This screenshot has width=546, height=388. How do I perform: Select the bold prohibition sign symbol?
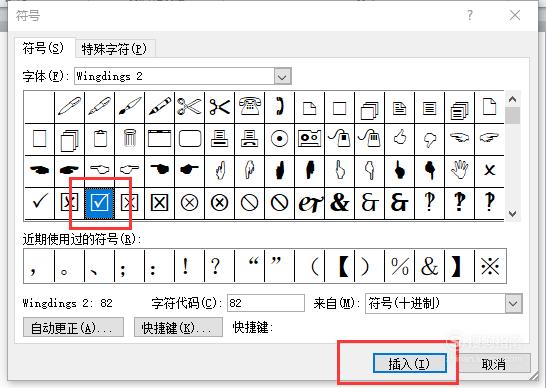click(x=279, y=202)
